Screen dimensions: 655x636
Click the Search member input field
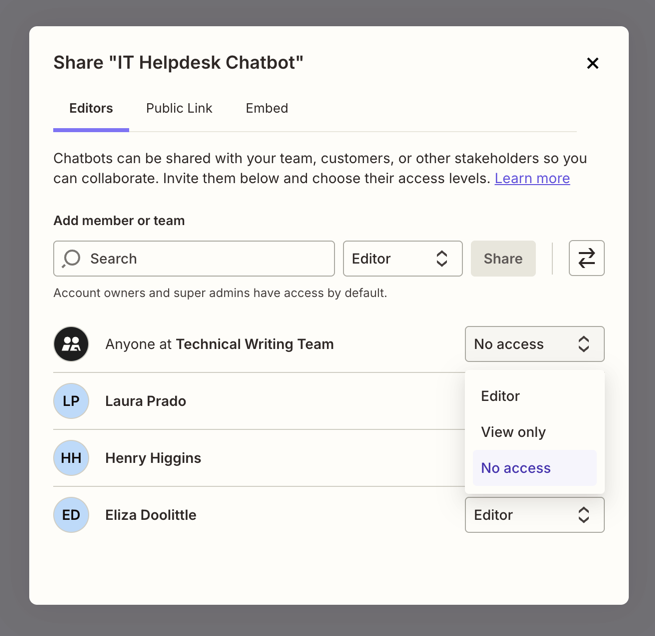pos(205,258)
